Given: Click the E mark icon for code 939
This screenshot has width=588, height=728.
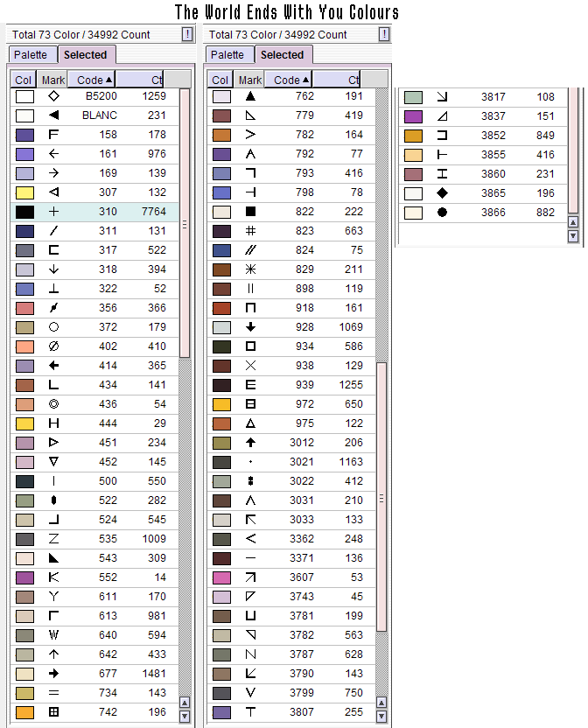Looking at the screenshot, I should [251, 385].
